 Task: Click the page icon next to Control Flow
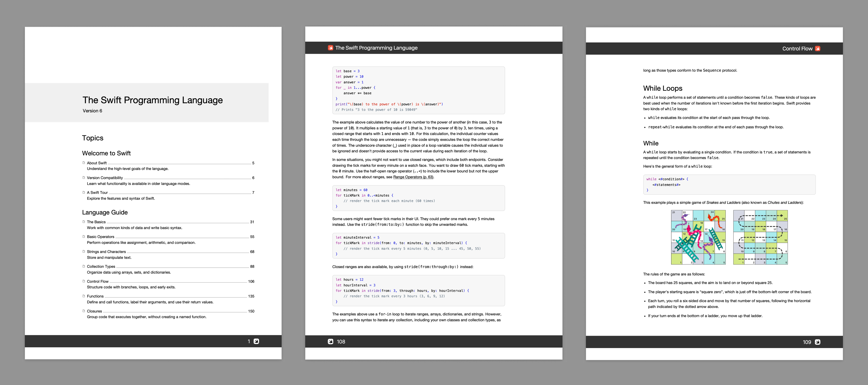pos(84,281)
